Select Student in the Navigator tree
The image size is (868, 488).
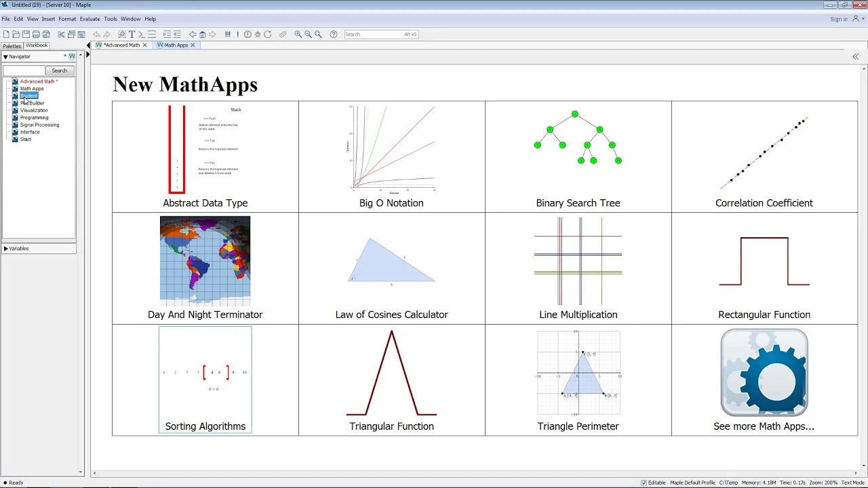tap(28, 96)
